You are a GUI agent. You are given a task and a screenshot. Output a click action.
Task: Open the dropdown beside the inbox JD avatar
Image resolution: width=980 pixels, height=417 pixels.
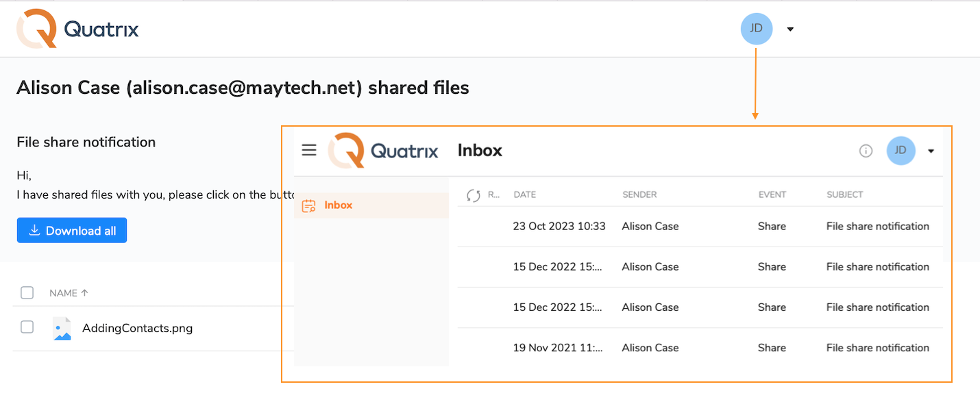[x=930, y=151]
